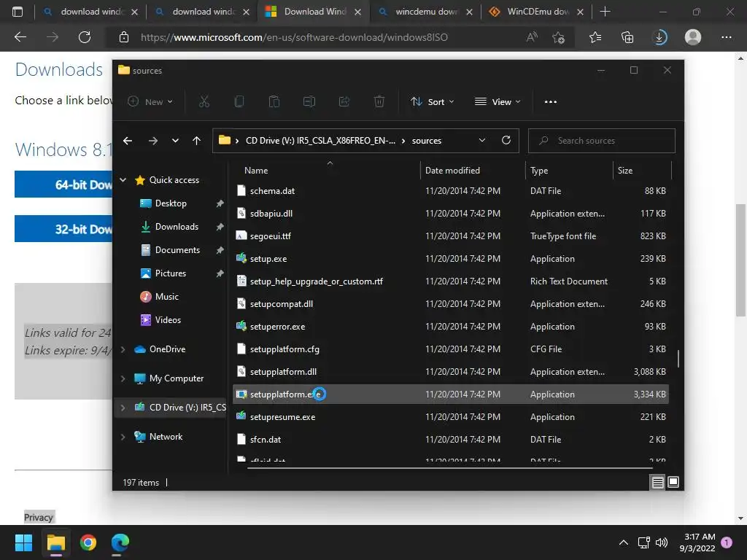Open recent locations dropdown arrow
The image size is (747, 560).
tap(175, 141)
